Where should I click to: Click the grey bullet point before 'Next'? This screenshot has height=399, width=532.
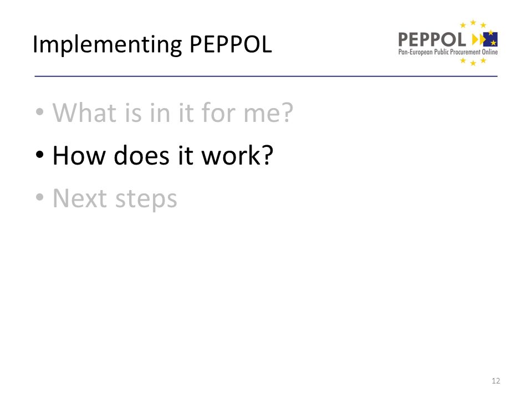coord(40,197)
